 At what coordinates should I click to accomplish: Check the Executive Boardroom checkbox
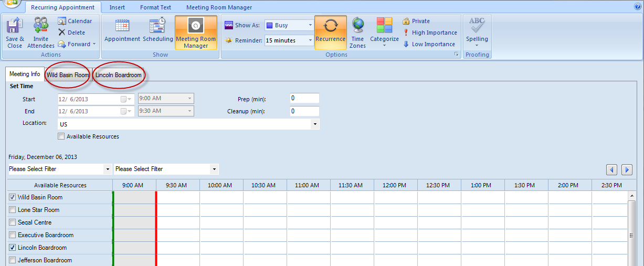[x=13, y=235]
